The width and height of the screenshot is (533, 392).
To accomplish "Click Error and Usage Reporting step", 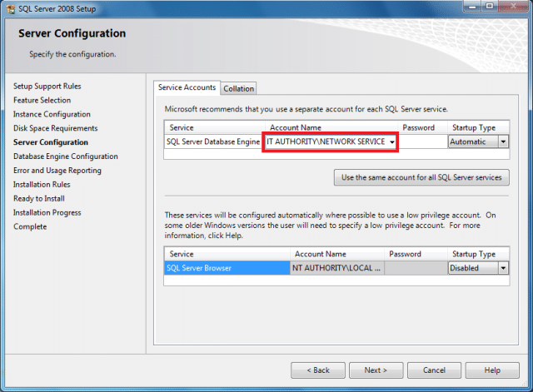I will [x=57, y=171].
